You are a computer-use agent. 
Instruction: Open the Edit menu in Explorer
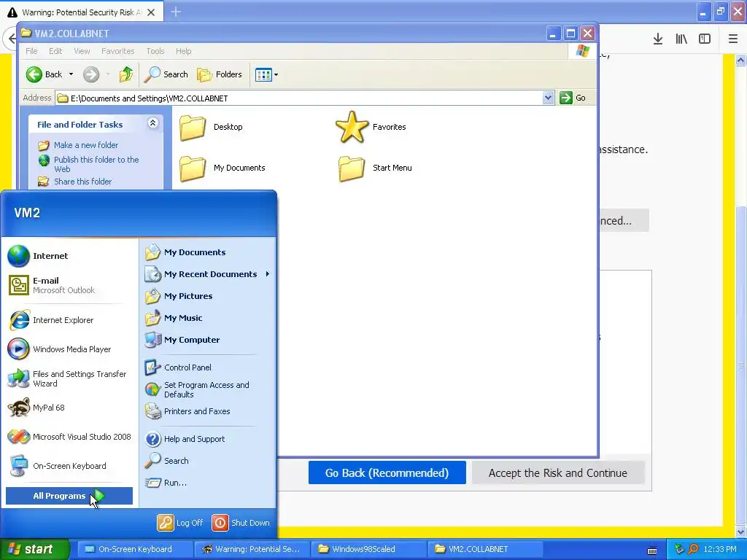(55, 51)
